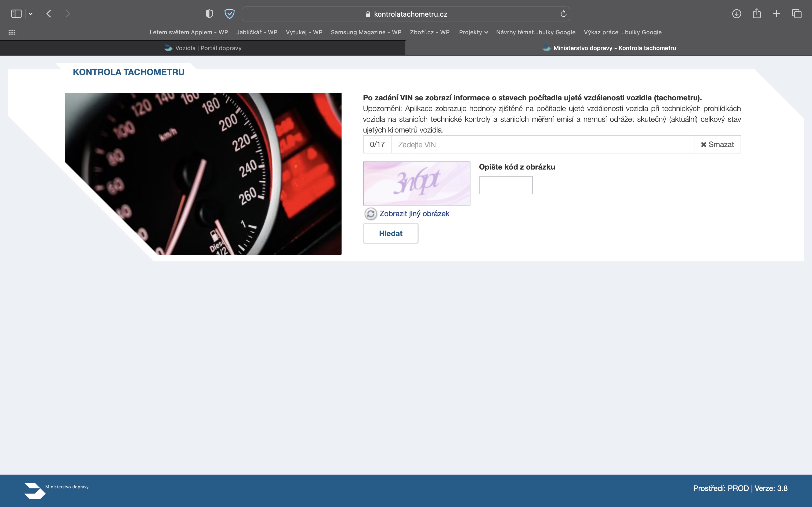Open the sidebar options chevron dropdown
Screen dimensions: 812x507
pyautogui.click(x=31, y=14)
